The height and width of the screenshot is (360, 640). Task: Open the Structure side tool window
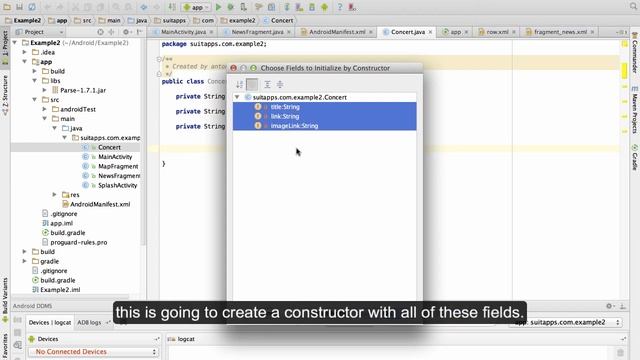[x=5, y=95]
